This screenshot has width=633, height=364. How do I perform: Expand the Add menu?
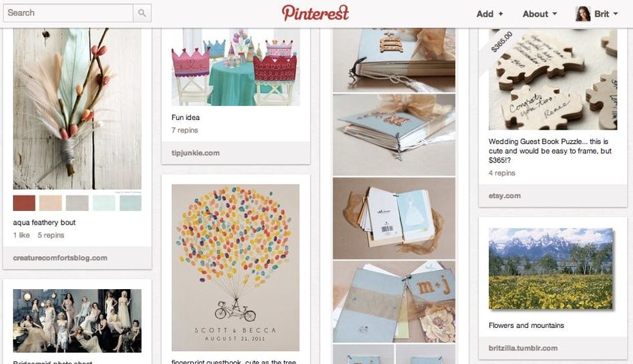490,14
